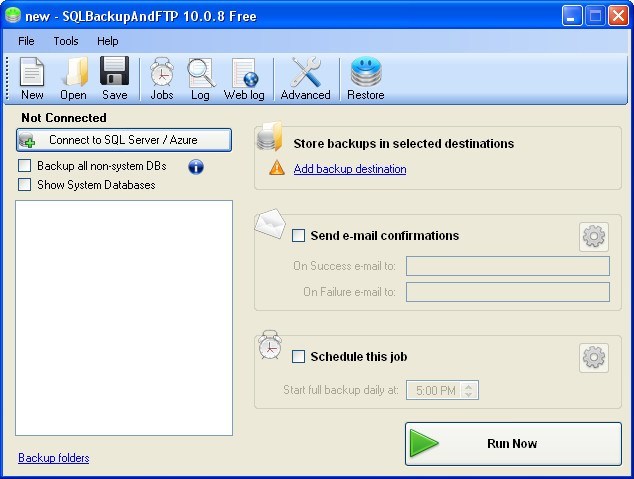Click the application icon in title bar
The height and width of the screenshot is (479, 634).
[x=13, y=15]
